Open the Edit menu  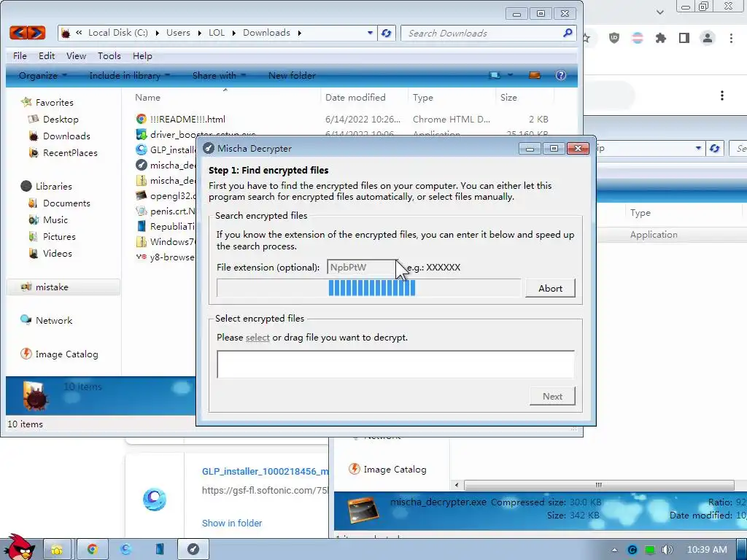(47, 55)
